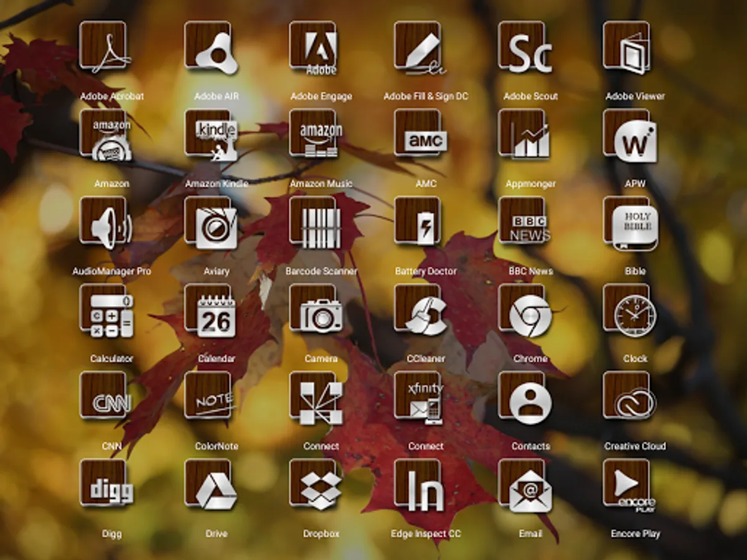Launch the Google Drive icon
The image size is (747, 560).
pyautogui.click(x=210, y=485)
